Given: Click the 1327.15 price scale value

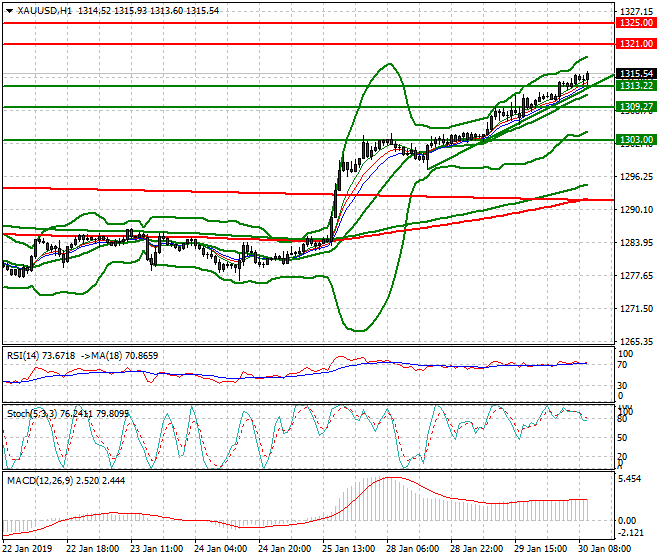Looking at the screenshot, I should 636,11.
